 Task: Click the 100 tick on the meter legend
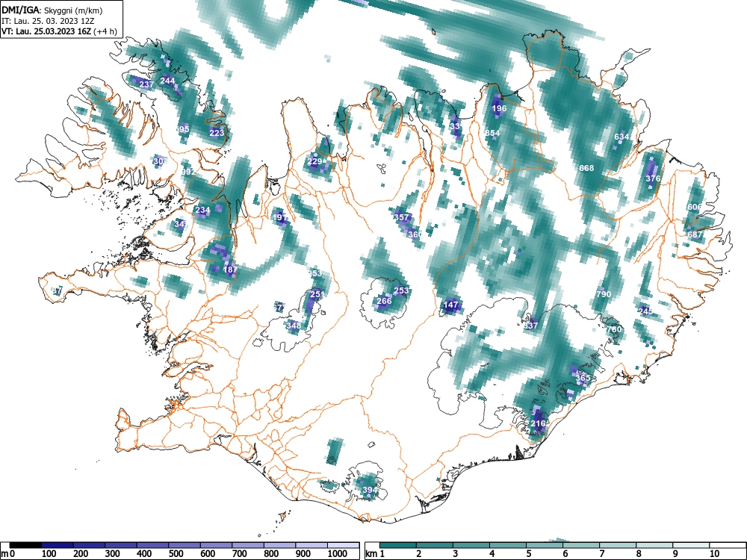tap(49, 553)
